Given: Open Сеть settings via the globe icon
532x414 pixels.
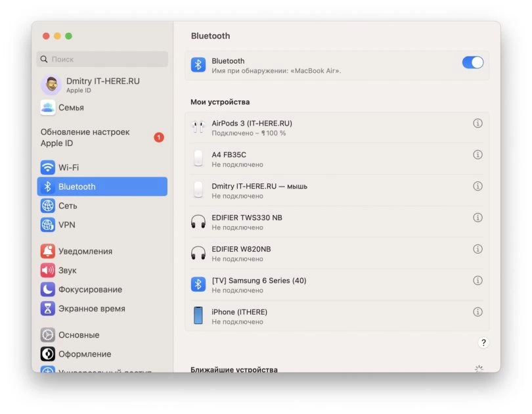Looking at the screenshot, I should (x=48, y=206).
